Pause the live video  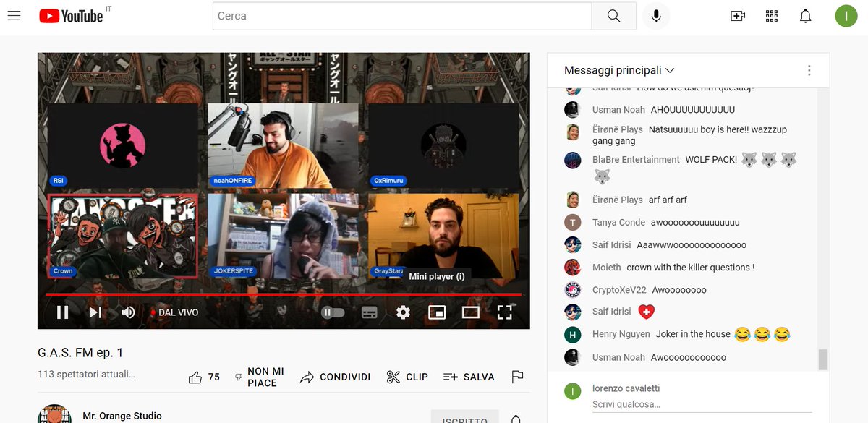pos(63,312)
